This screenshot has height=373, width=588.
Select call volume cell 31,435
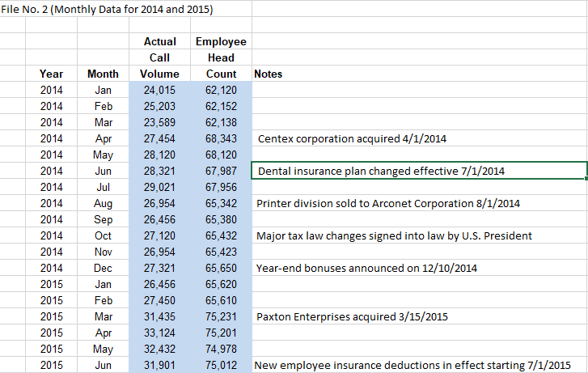pyautogui.click(x=159, y=316)
